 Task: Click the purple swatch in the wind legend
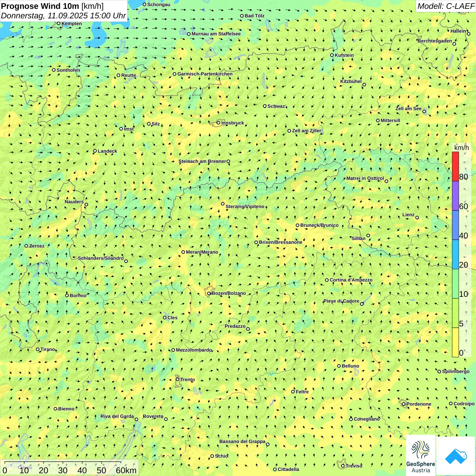455,196
